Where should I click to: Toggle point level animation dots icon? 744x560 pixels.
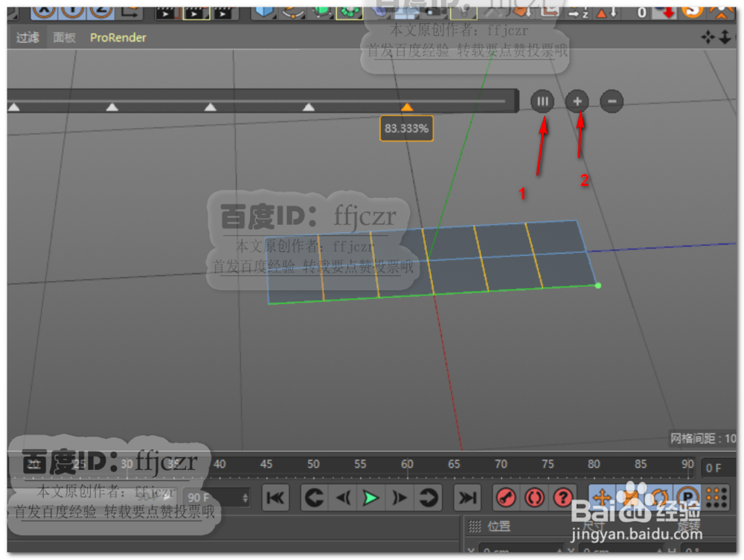coord(716,498)
